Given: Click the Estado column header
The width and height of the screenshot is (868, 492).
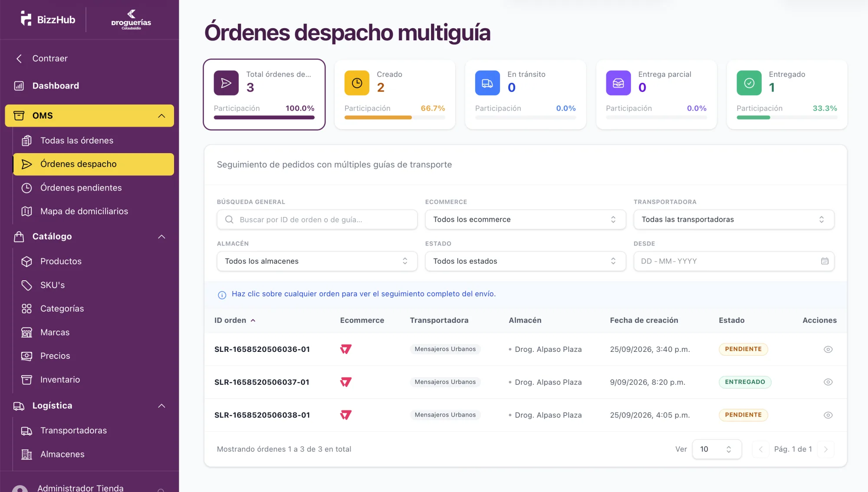Looking at the screenshot, I should [x=732, y=321].
